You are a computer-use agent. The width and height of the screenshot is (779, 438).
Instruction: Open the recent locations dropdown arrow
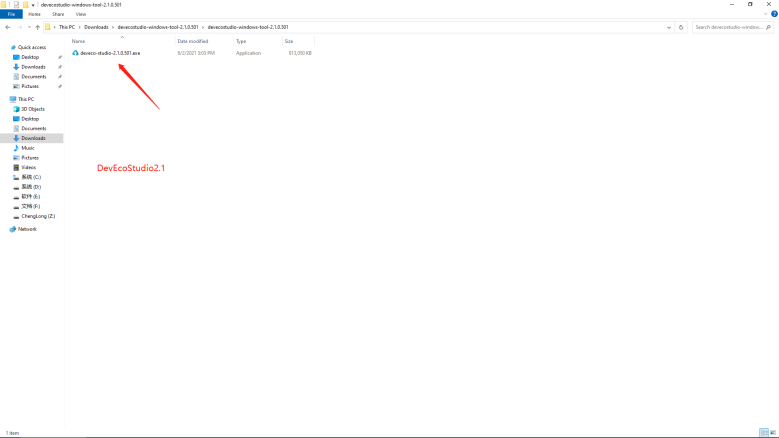click(x=28, y=27)
